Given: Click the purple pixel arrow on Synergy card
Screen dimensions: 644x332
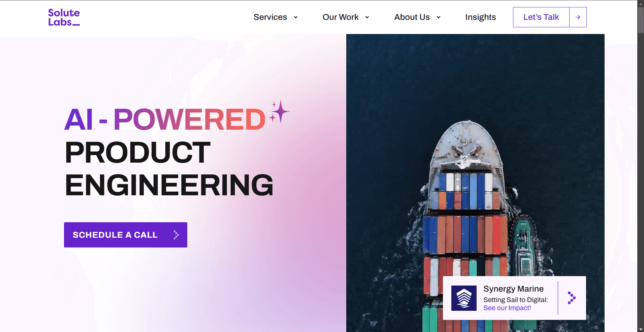Looking at the screenshot, I should click(572, 298).
